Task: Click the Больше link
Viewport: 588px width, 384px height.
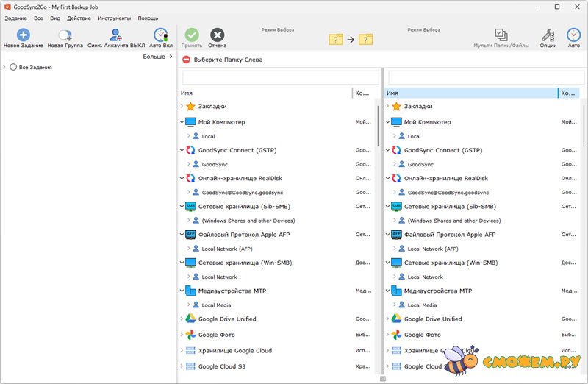Action: point(154,56)
